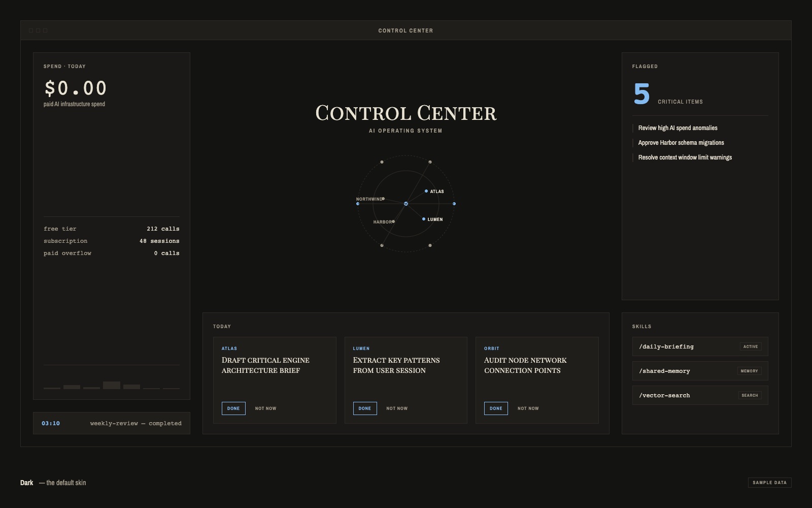Click the 'Extract key patterns from user session' title

396,365
